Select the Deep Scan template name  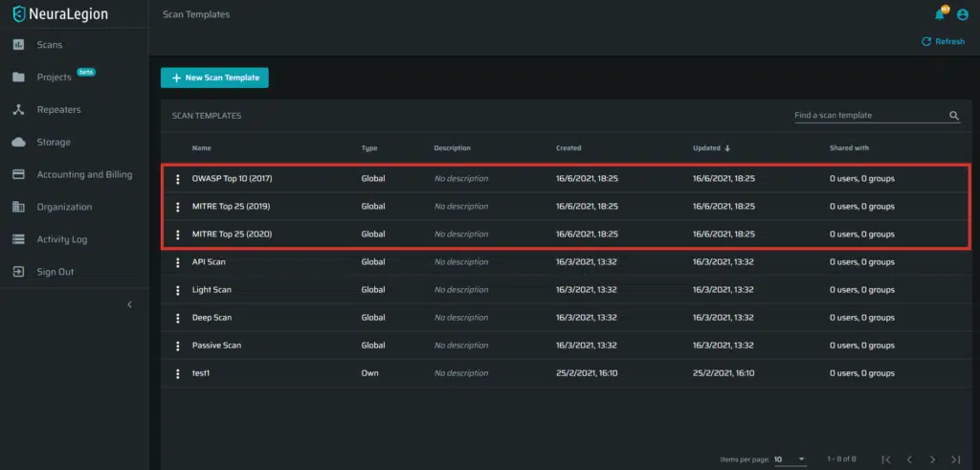pos(212,318)
